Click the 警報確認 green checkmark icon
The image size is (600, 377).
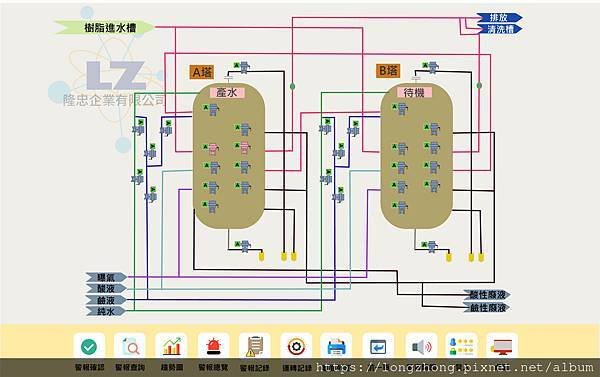[x=89, y=347]
